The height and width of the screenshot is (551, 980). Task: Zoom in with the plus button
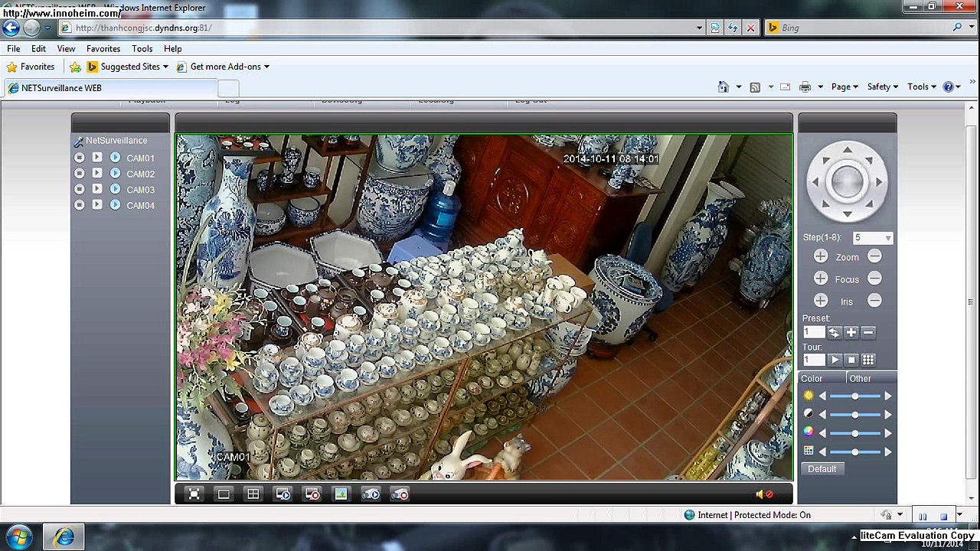click(x=821, y=257)
